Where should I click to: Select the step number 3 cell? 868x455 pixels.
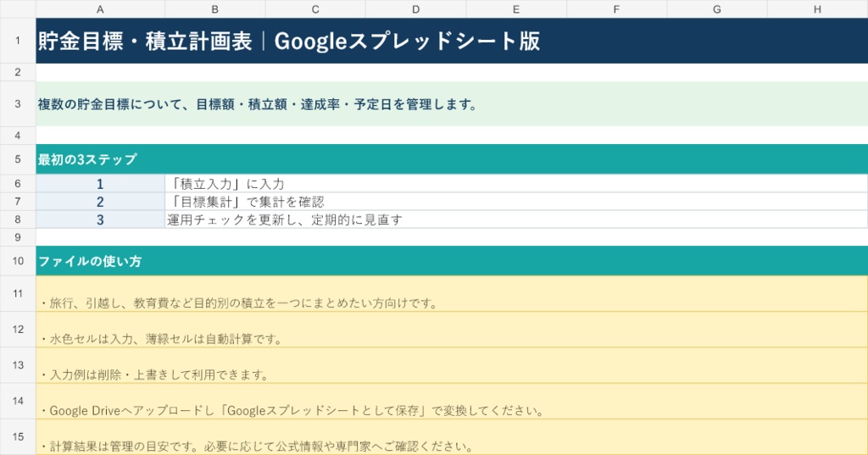[100, 219]
